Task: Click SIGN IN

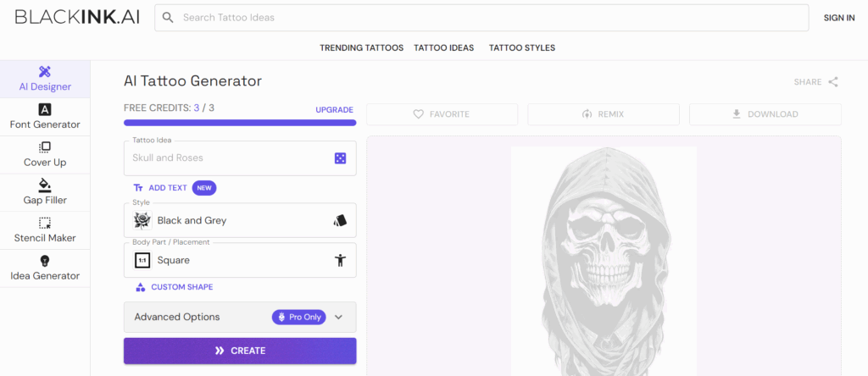Action: click(x=838, y=18)
